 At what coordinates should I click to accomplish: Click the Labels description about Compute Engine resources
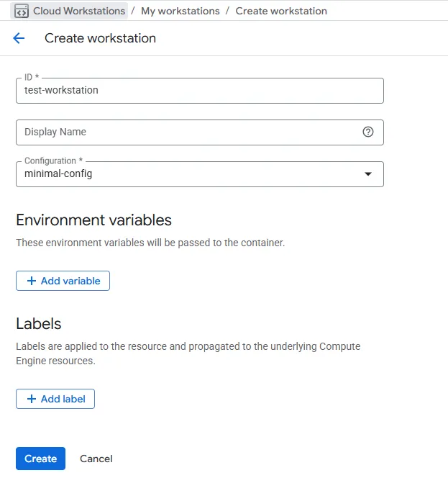pyautogui.click(x=188, y=353)
